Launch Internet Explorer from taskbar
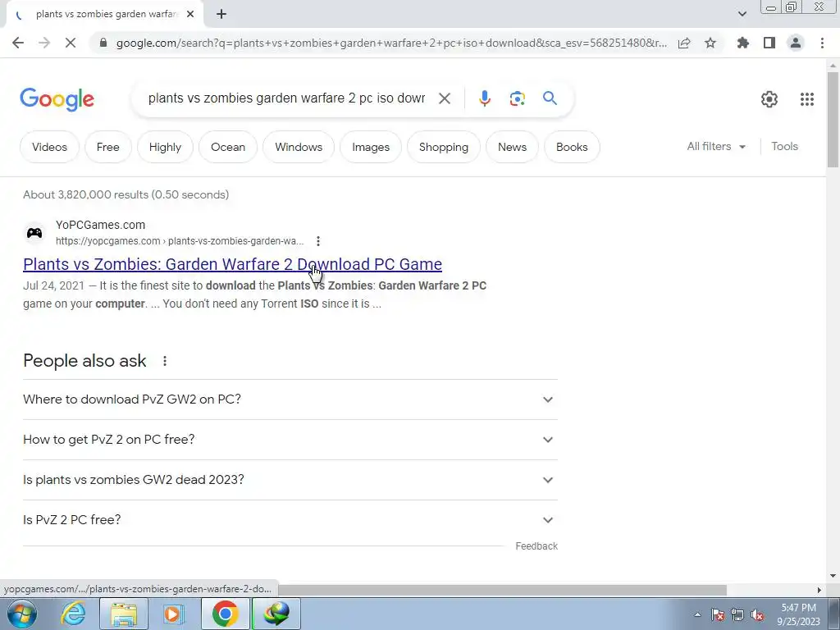The image size is (840, 630). 72,614
